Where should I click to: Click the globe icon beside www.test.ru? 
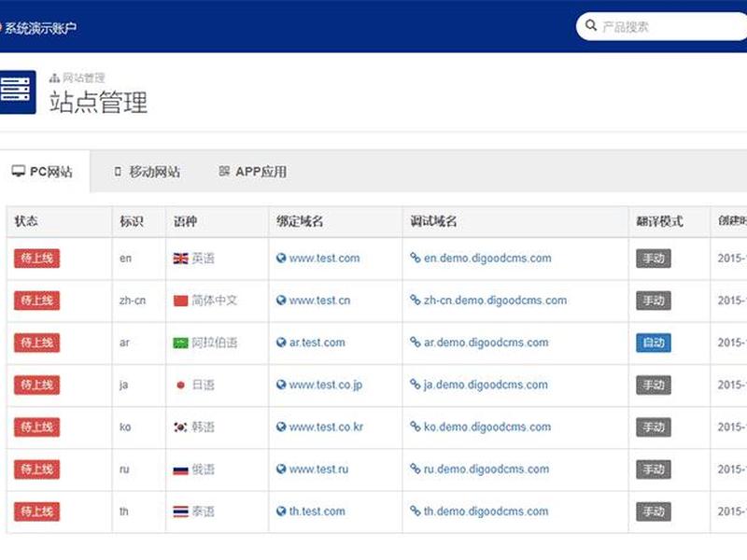click(x=281, y=469)
